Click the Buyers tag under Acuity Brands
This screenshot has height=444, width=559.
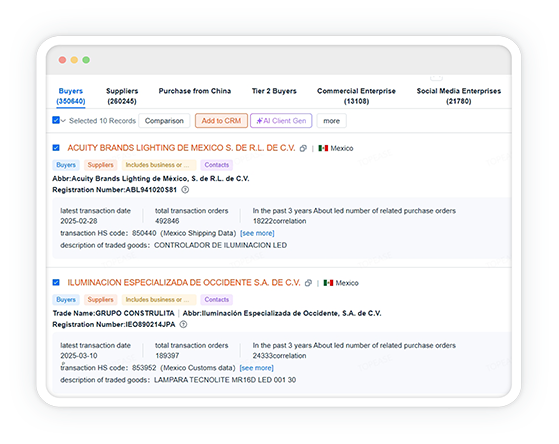[66, 165]
